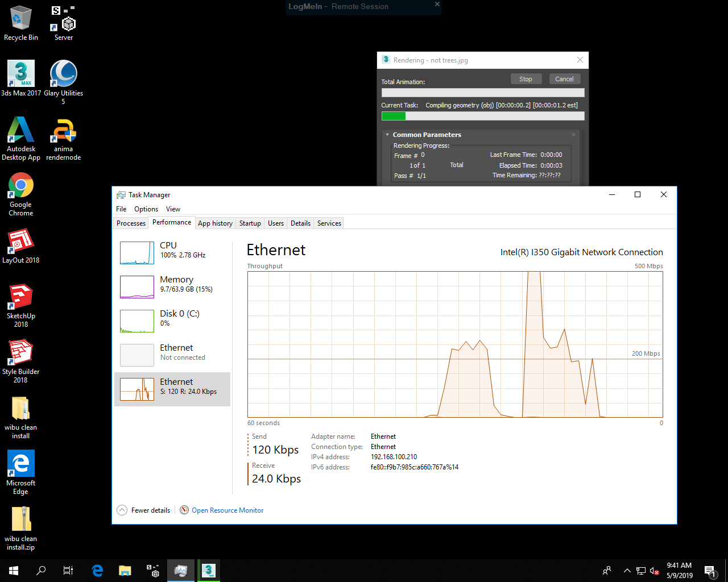Click the Current Task progress bar
This screenshot has width=728, height=582.
[483, 116]
